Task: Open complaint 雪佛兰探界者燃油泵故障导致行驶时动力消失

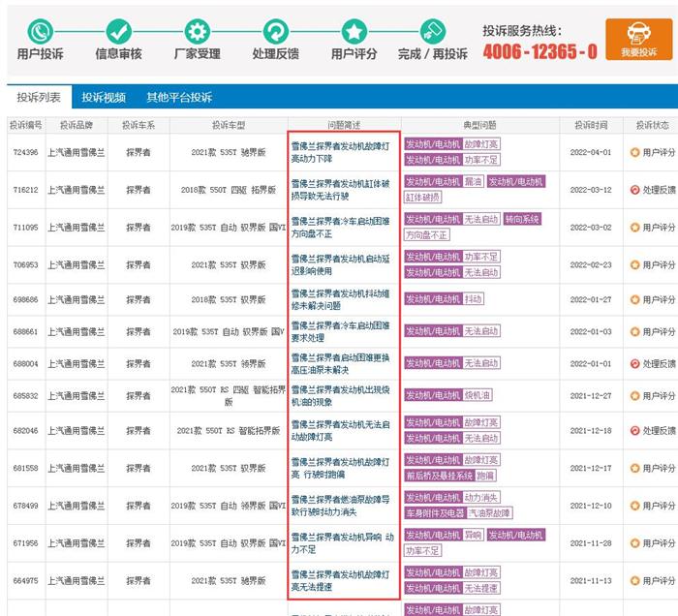Action: click(340, 506)
